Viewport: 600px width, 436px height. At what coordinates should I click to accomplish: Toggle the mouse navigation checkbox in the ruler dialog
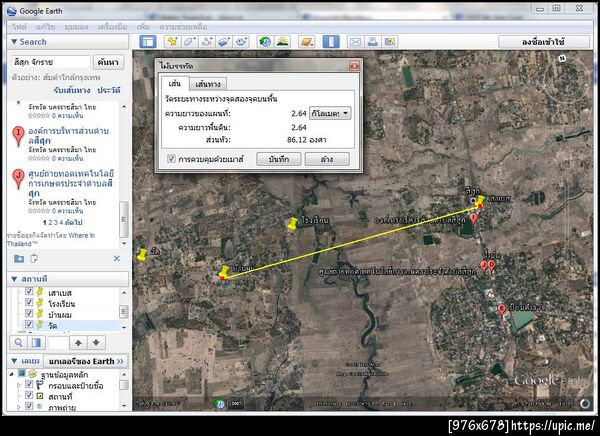(171, 158)
